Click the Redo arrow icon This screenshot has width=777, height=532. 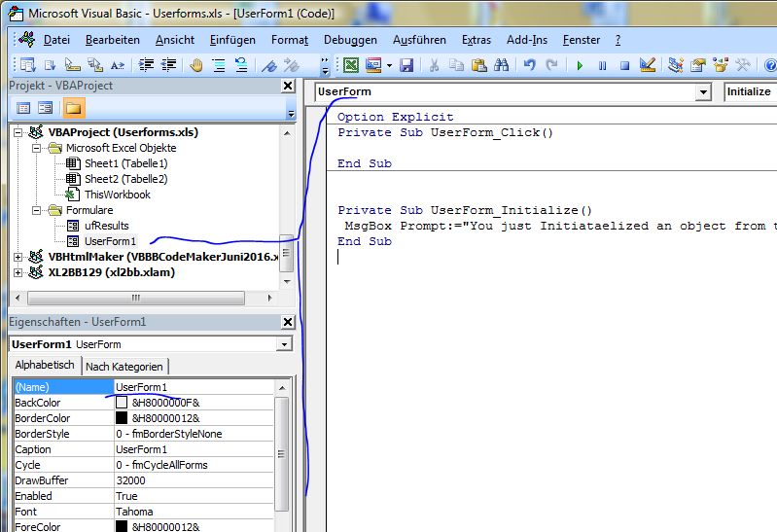click(551, 65)
